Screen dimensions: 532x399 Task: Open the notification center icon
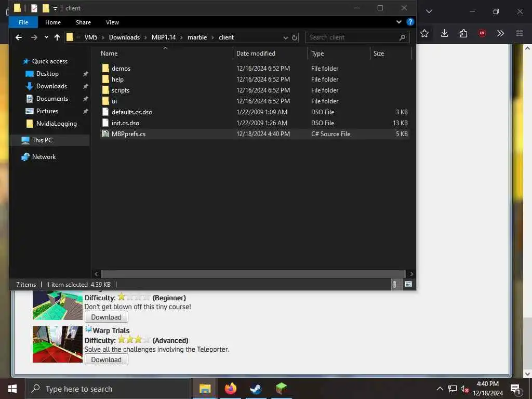tap(515, 389)
